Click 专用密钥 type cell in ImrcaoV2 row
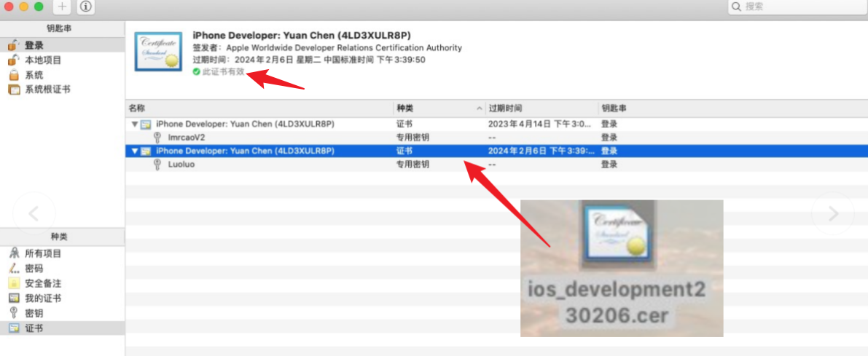Viewport: 868px width, 356px height. pyautogui.click(x=413, y=138)
